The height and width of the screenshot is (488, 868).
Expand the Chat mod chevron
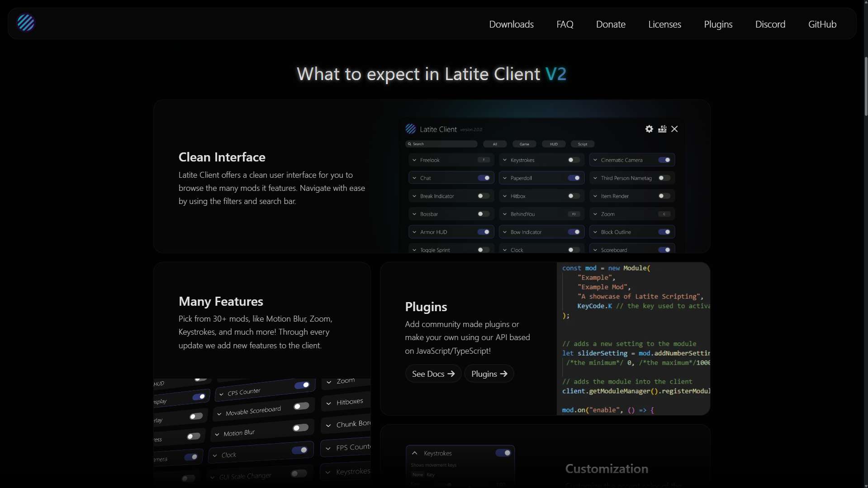coord(414,178)
